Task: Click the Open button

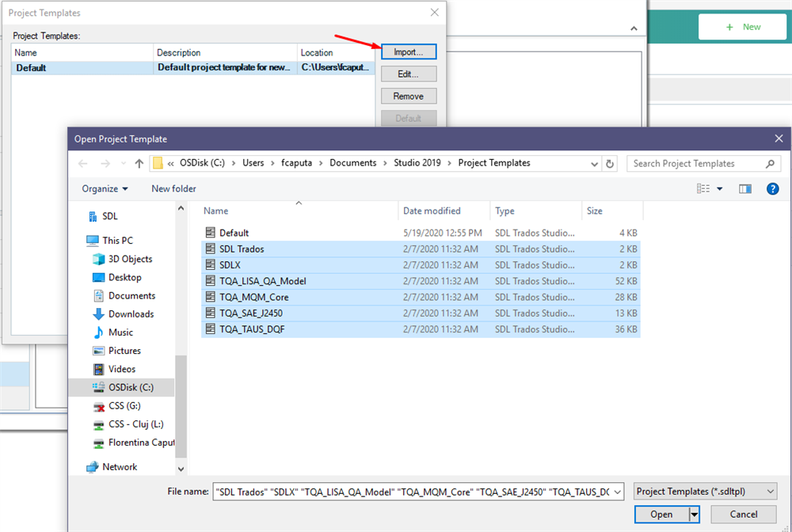Action: point(661,515)
